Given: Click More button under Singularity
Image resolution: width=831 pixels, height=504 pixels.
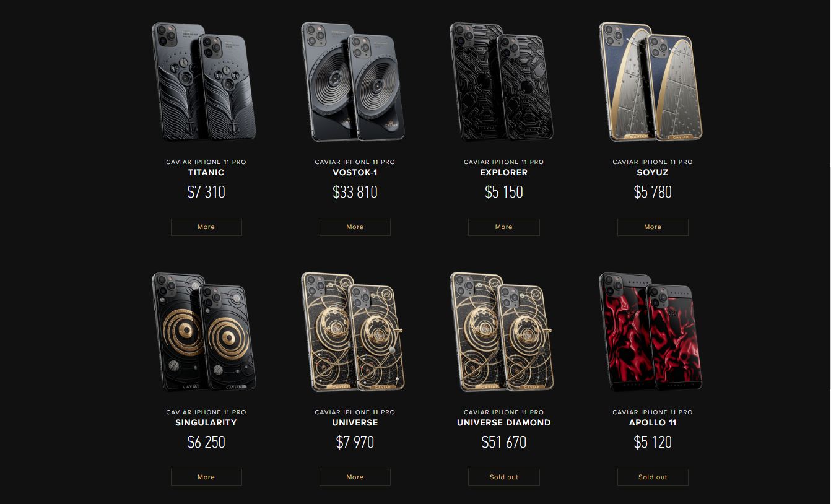Looking at the screenshot, I should pyautogui.click(x=206, y=477).
